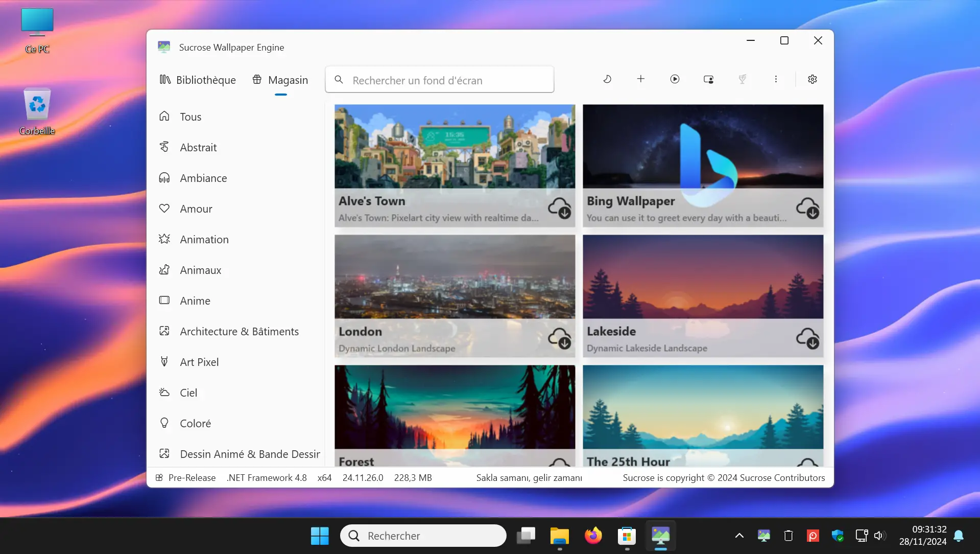The image size is (980, 554).
Task: Open the three-dot more options menu
Action: 776,79
